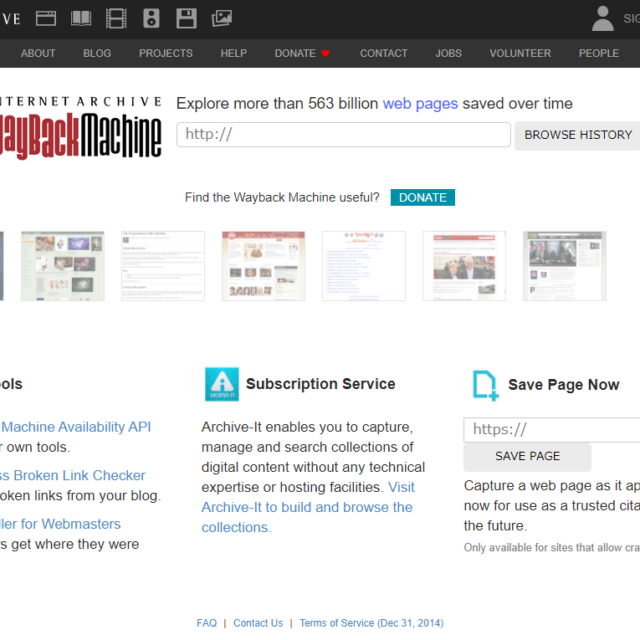Open the FAQ footer link
The width and height of the screenshot is (640, 640).
click(207, 623)
